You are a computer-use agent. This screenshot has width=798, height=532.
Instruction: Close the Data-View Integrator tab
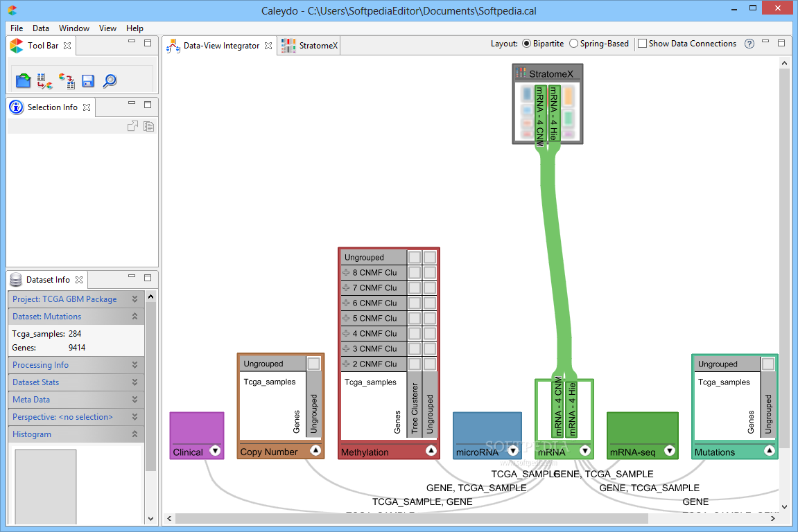point(268,46)
